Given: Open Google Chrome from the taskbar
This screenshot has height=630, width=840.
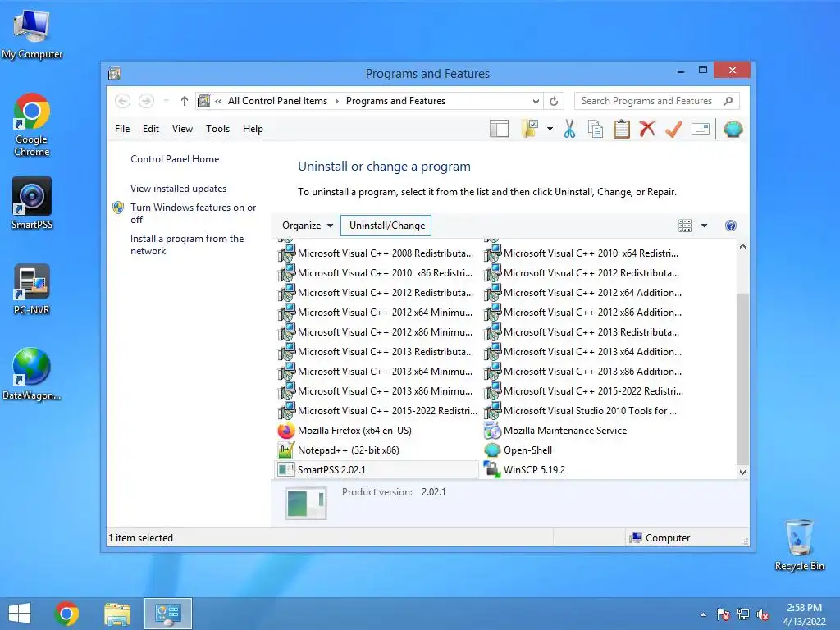Looking at the screenshot, I should [x=66, y=614].
